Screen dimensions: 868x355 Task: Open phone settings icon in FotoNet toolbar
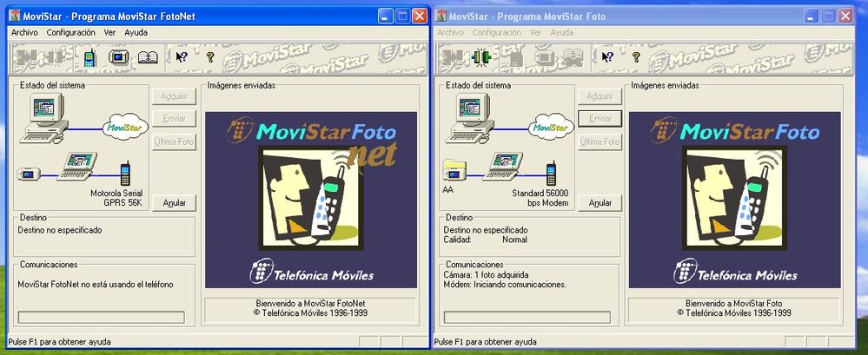[x=89, y=57]
